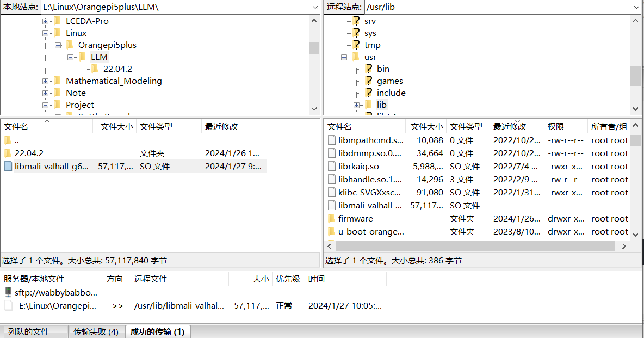Viewport: 644px width, 338px height.
Task: Select the Project folder icon
Action: click(58, 105)
